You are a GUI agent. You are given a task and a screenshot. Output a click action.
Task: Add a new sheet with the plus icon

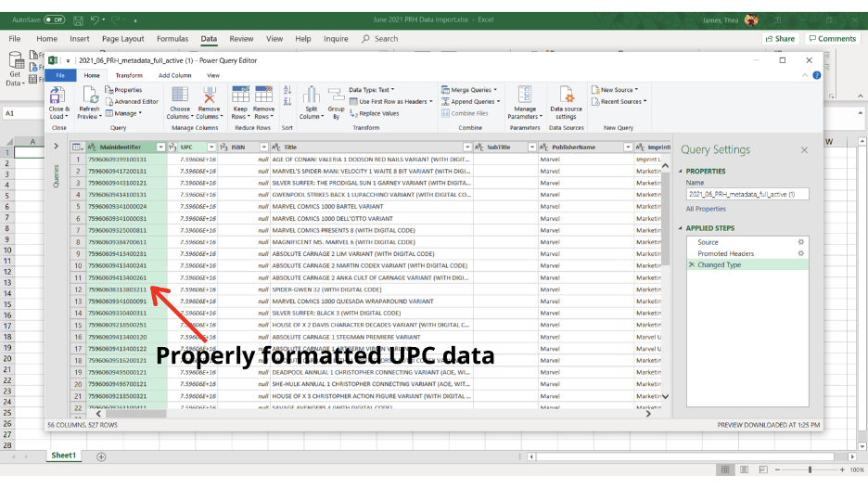[x=101, y=457]
